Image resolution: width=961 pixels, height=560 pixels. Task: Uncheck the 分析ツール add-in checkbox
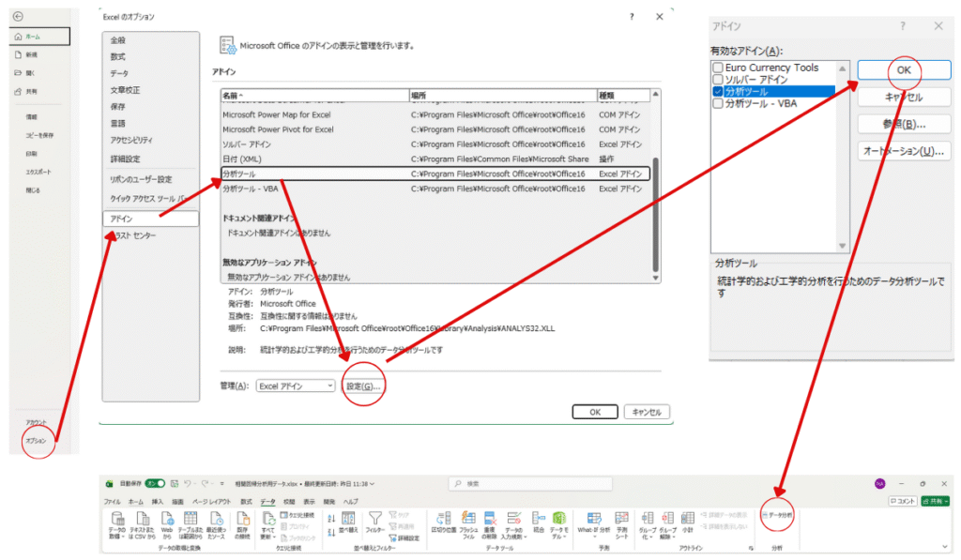[718, 92]
